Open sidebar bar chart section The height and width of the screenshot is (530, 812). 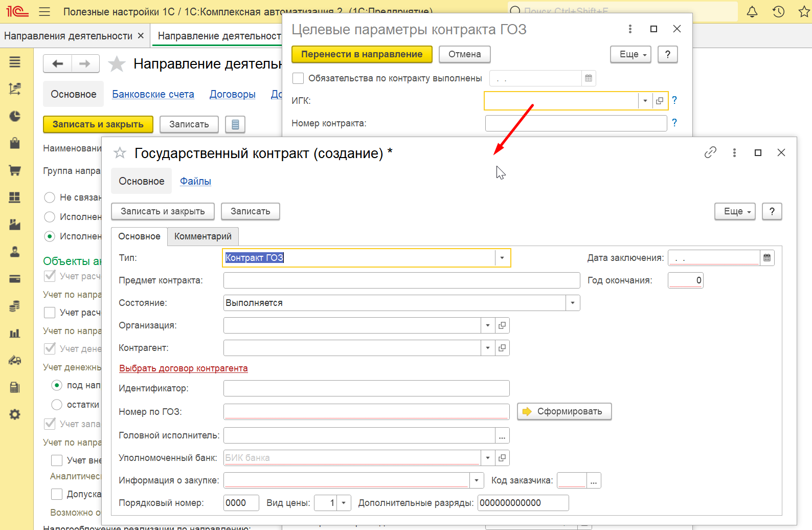click(15, 333)
